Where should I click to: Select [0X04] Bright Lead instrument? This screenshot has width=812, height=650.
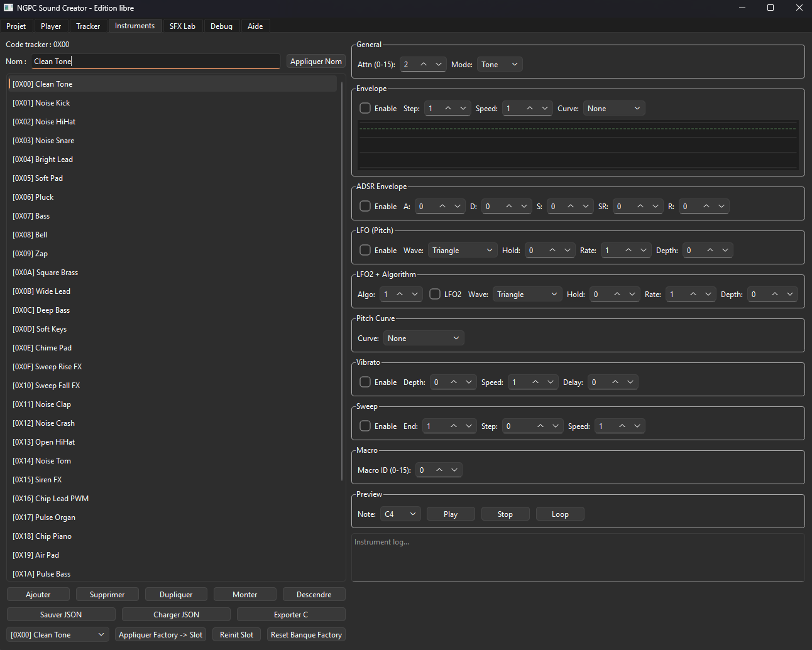(x=173, y=160)
